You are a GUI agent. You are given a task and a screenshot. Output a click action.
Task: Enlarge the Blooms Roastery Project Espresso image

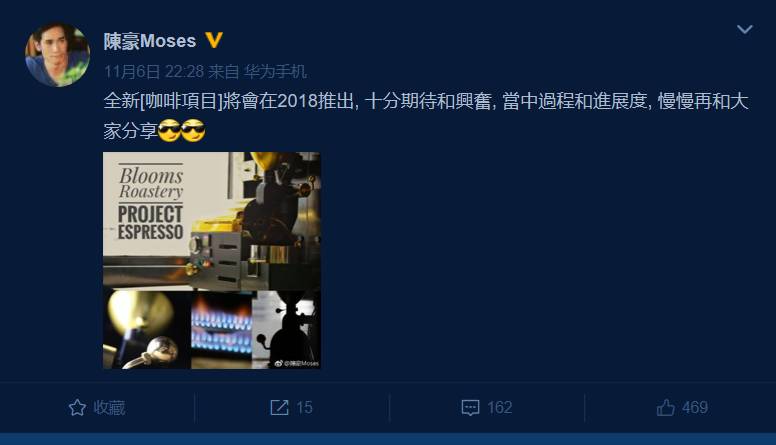(x=212, y=260)
